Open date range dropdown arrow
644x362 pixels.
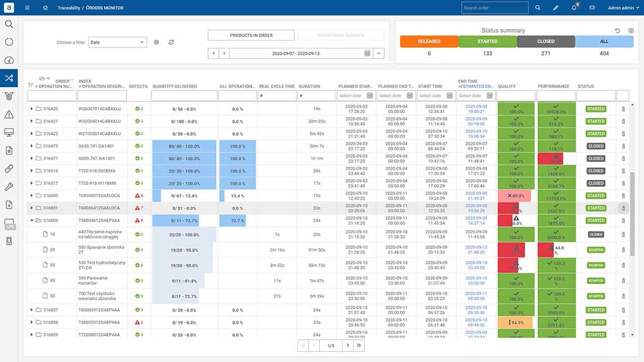[x=379, y=53]
